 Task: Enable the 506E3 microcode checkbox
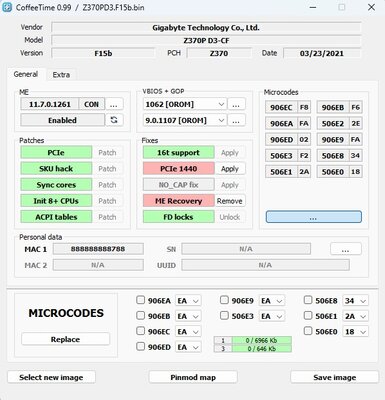(224, 316)
